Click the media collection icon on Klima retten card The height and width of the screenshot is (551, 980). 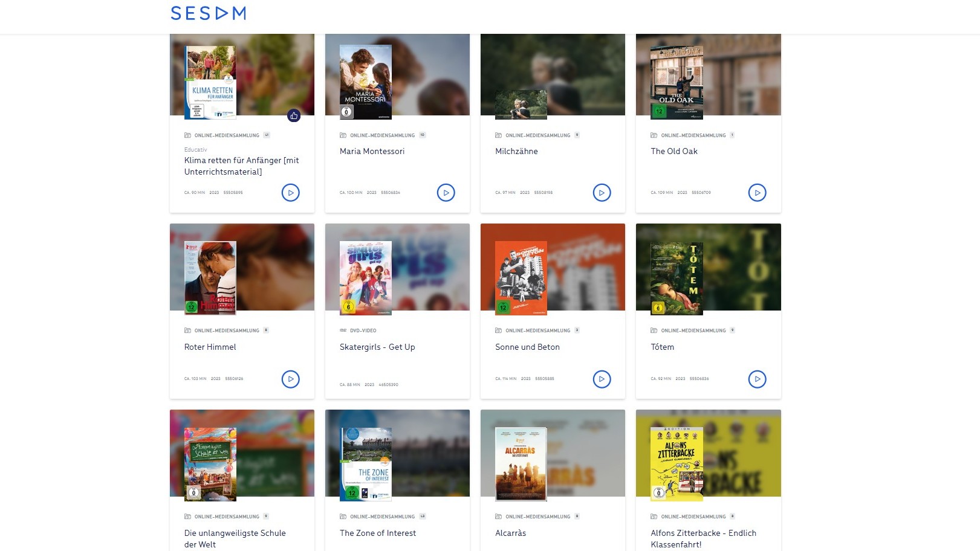pos(187,135)
